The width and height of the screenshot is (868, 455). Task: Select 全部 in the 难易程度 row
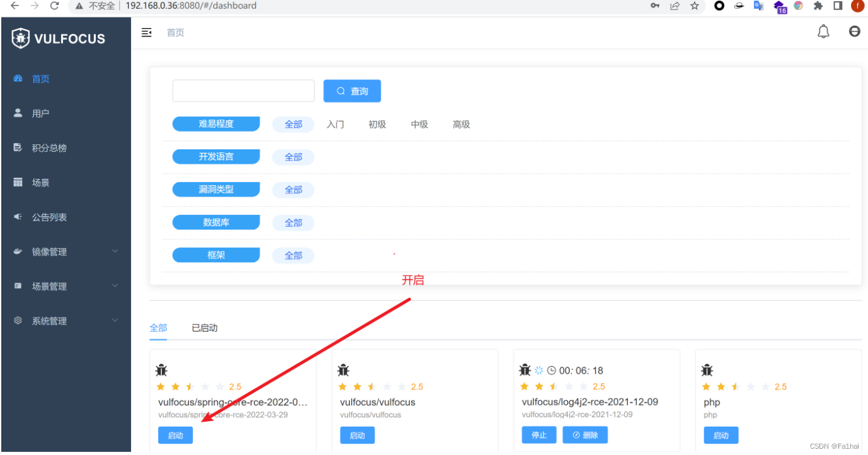(x=293, y=124)
